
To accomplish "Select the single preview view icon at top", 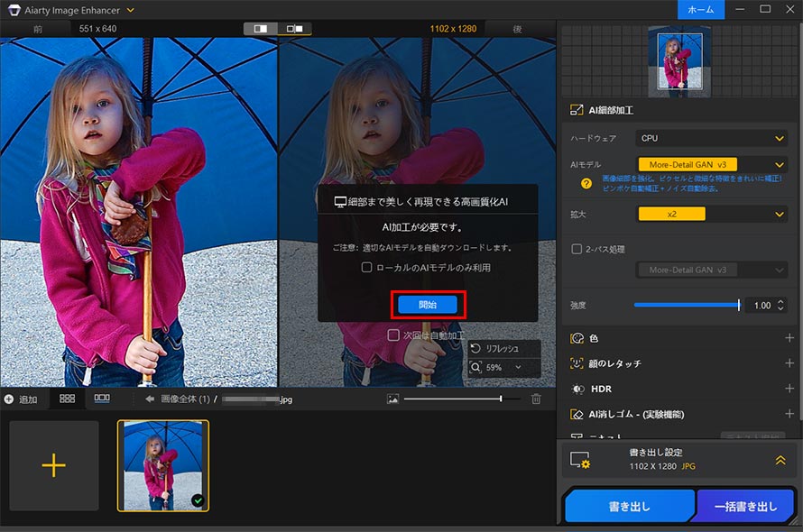I will [261, 28].
